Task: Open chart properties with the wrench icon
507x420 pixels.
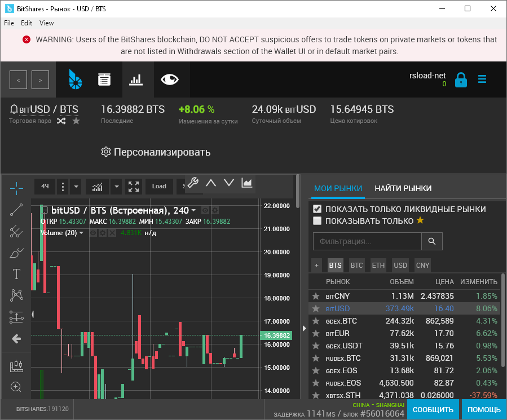Action: point(193,182)
